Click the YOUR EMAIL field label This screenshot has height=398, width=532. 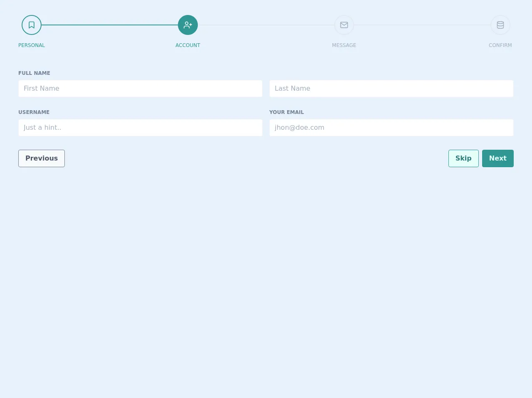[286, 112]
